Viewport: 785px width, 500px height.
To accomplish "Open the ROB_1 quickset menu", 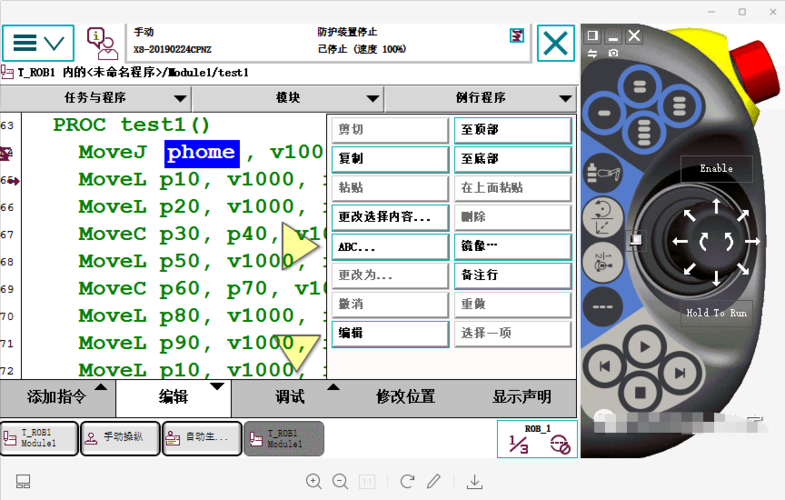I will [x=537, y=439].
